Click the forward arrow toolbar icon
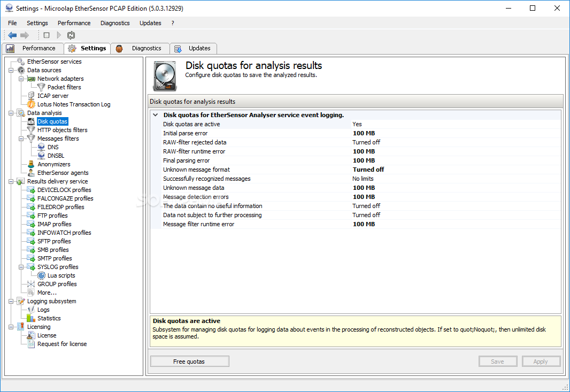570x392 pixels. pos(25,35)
